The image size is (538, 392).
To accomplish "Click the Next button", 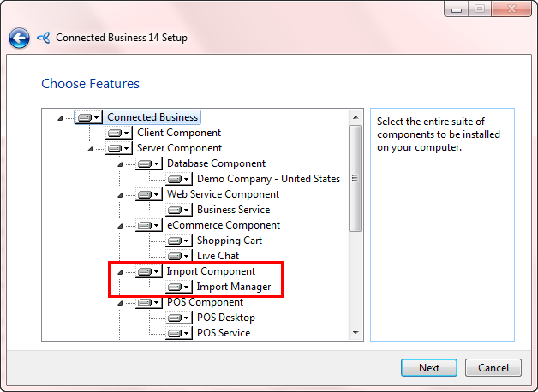I will [x=429, y=368].
